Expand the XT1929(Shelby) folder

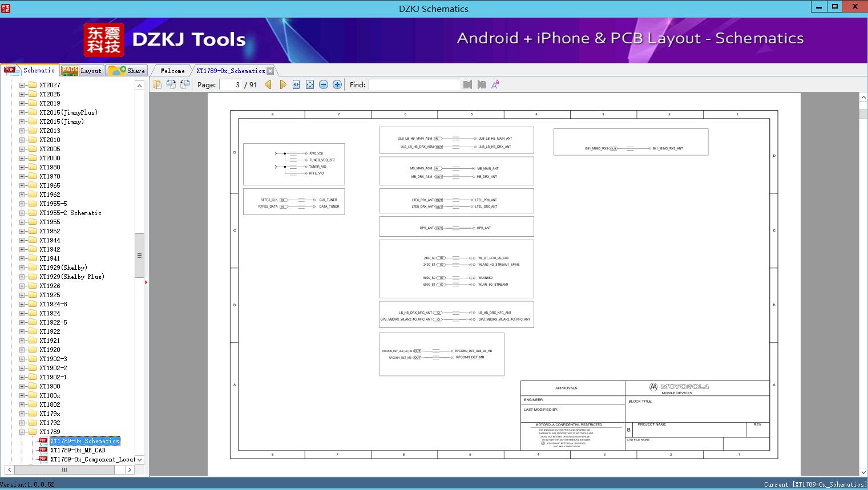tap(22, 268)
